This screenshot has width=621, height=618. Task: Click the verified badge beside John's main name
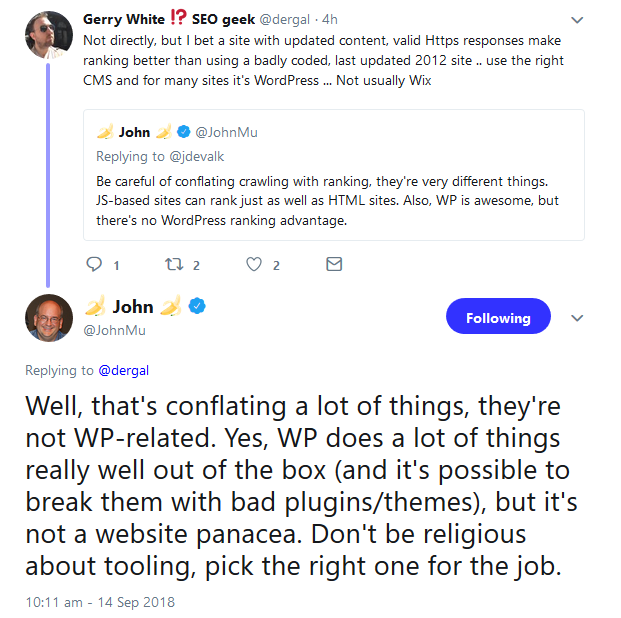199,307
